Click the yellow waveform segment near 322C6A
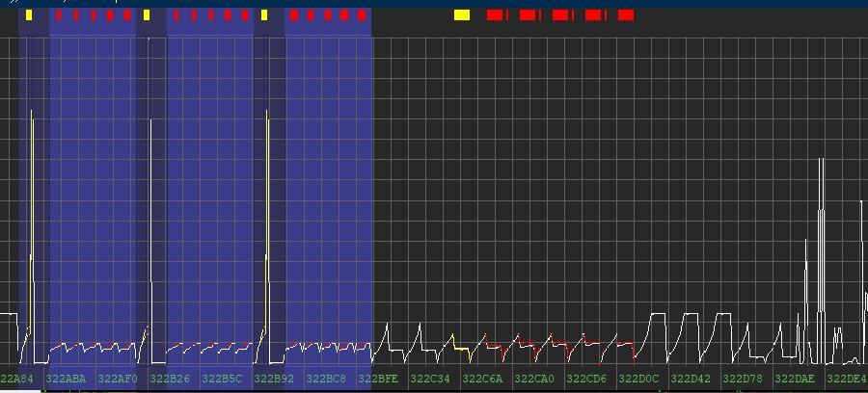868x393 pixels. [461, 347]
